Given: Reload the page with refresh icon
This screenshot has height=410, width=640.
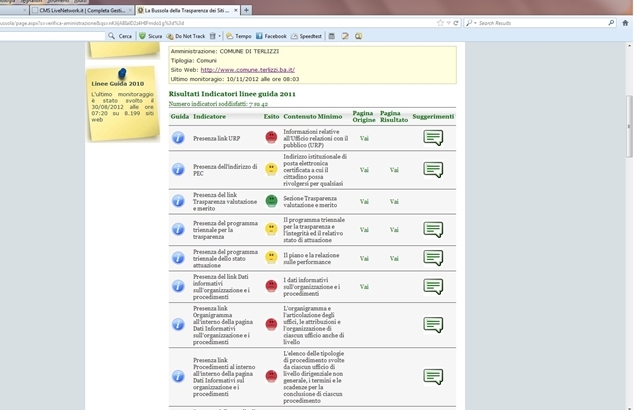Looking at the screenshot, I should coord(456,23).
